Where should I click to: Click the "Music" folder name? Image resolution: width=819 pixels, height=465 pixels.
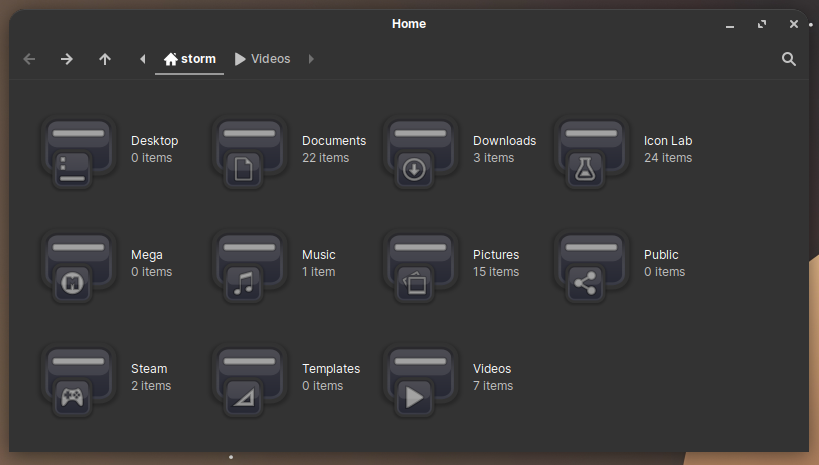319,255
